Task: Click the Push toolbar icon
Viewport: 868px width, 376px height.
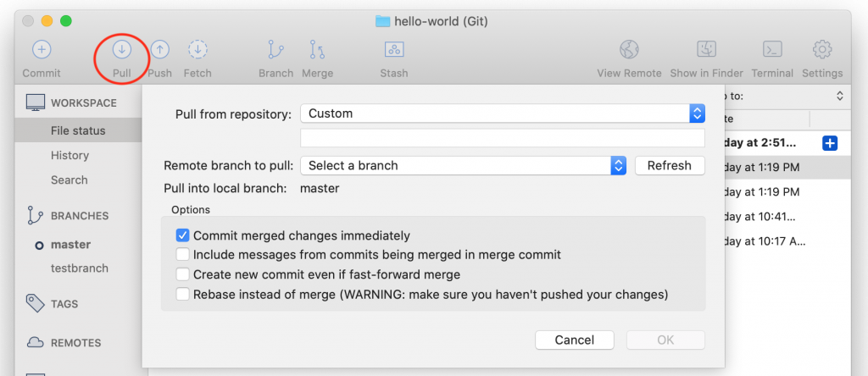Action: [159, 50]
